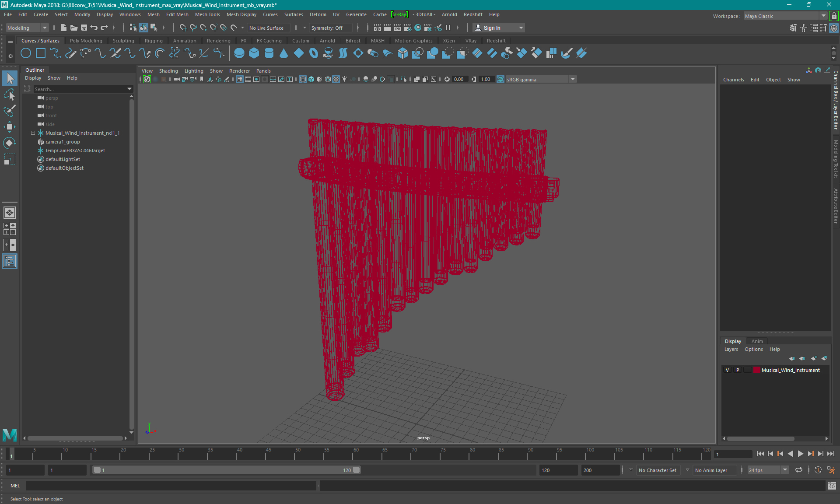Click No Live Surface button
This screenshot has width=840, height=504.
click(269, 28)
